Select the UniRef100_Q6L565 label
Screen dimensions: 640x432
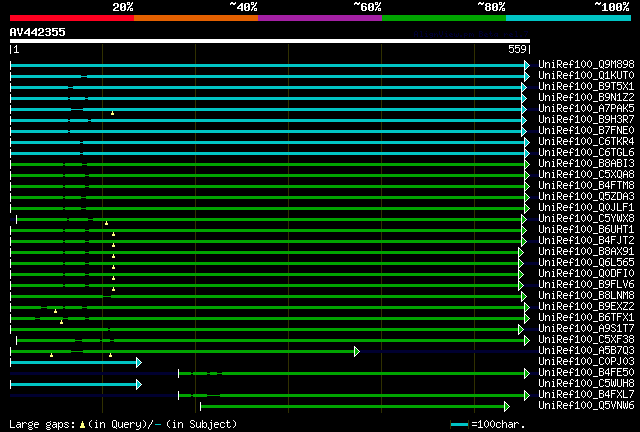586,263
